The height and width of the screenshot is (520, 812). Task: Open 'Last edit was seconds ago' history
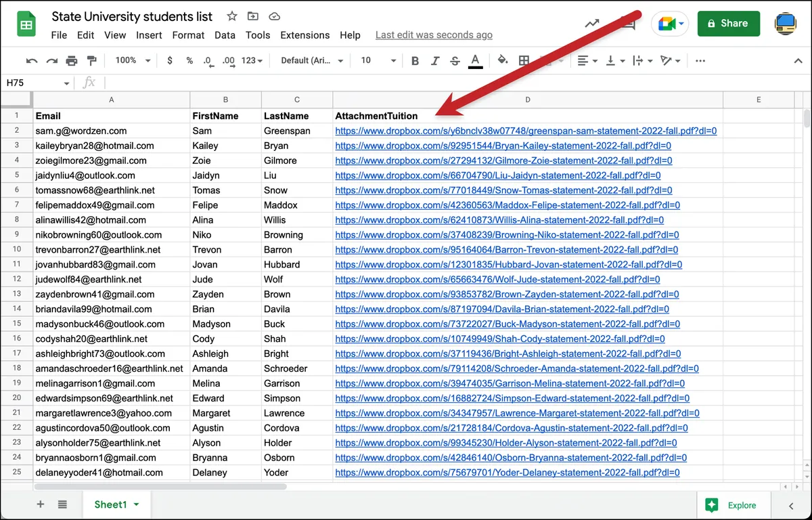click(x=434, y=35)
